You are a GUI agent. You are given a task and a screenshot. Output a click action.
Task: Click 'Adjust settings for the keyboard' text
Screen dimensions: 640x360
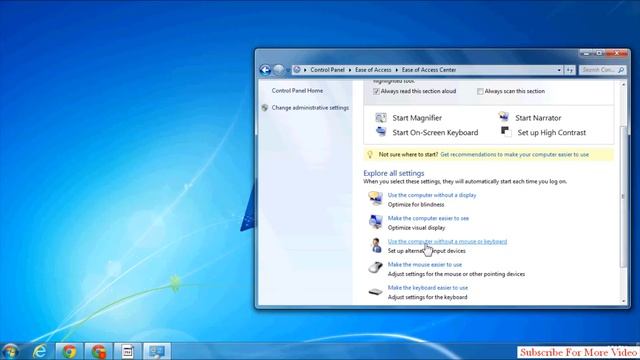[427, 297]
